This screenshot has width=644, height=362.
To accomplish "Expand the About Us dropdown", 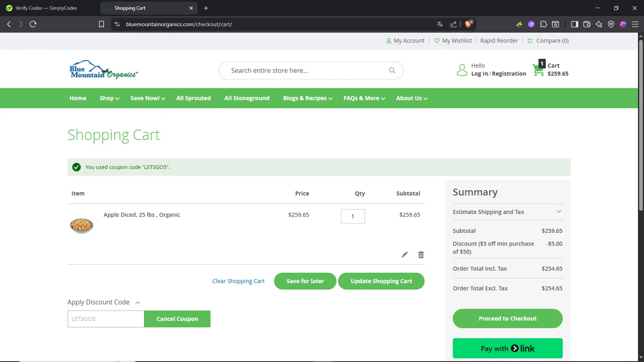I will 412,98.
